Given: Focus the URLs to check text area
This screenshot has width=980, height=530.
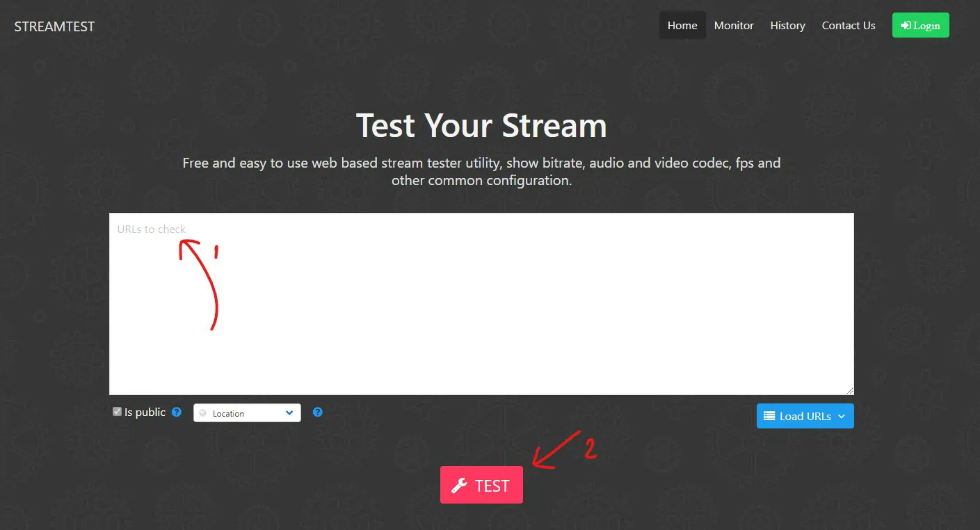Looking at the screenshot, I should click(x=481, y=304).
